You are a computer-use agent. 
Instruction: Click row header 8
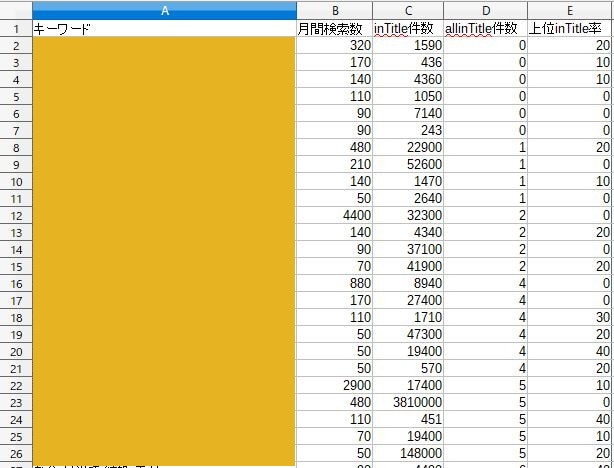click(x=16, y=147)
